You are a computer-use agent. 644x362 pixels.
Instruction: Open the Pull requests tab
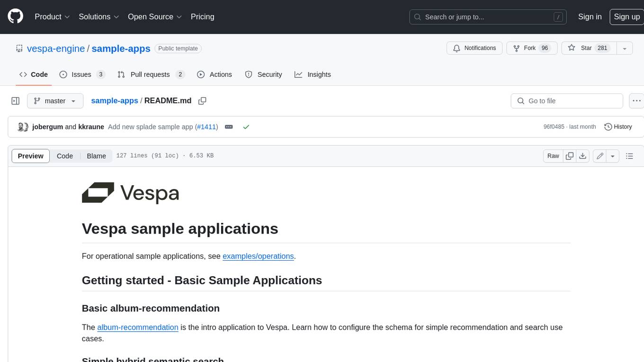(x=151, y=74)
